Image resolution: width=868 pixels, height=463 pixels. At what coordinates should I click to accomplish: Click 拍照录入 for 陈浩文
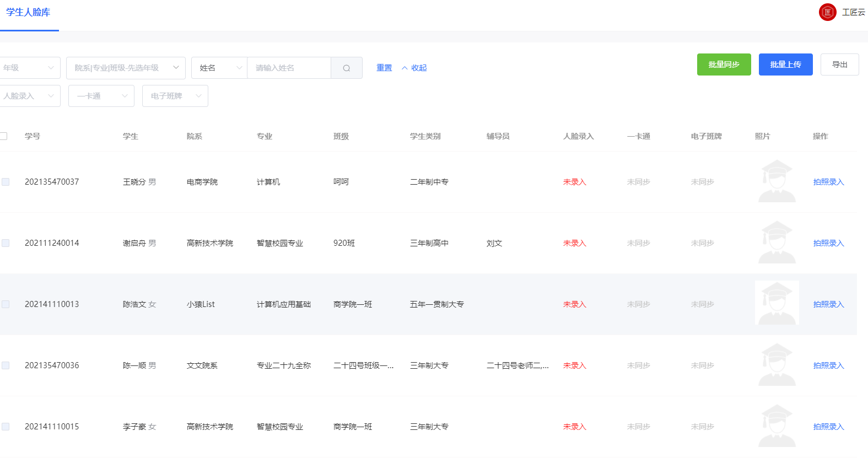click(829, 304)
